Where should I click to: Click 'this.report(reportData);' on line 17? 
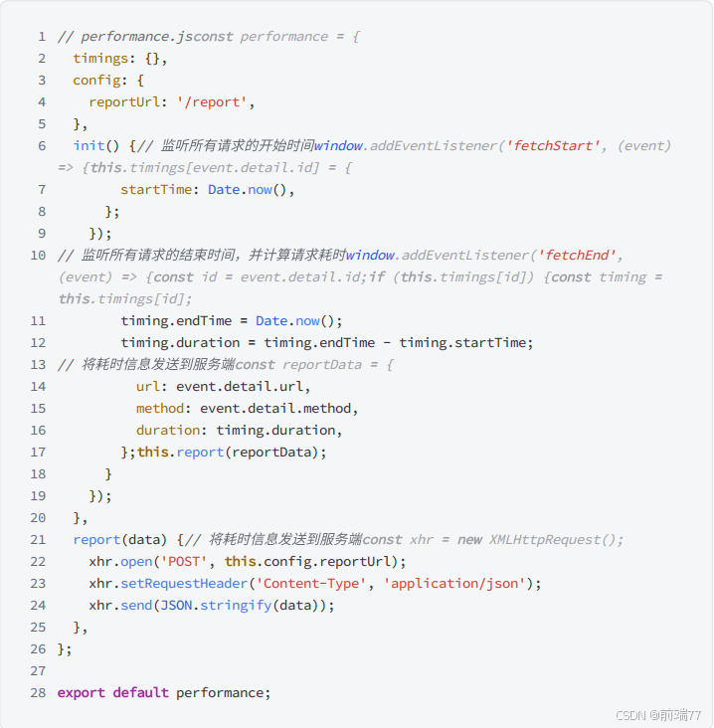(232, 452)
